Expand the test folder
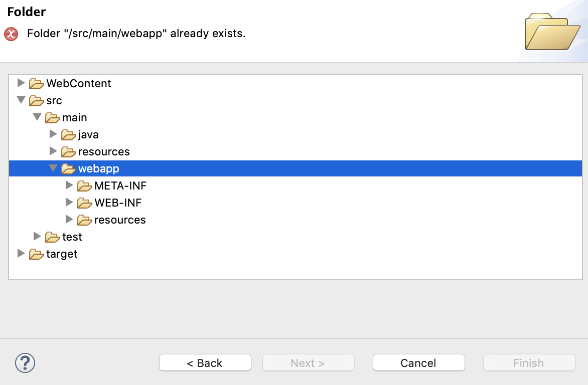The image size is (588, 385). click(x=37, y=236)
